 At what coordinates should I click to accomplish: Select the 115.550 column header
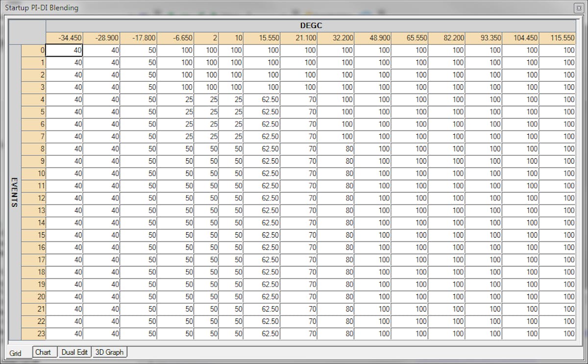[557, 38]
